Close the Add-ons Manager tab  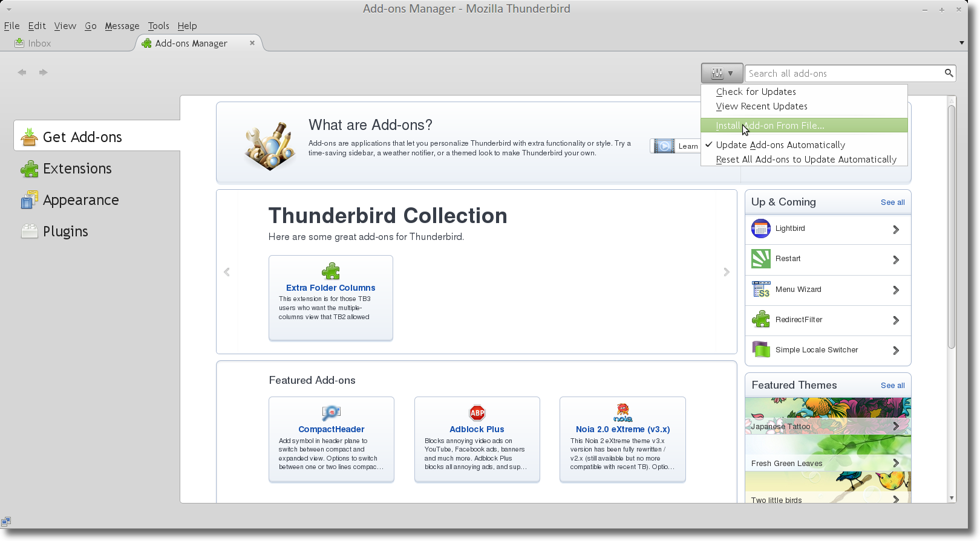tap(252, 43)
